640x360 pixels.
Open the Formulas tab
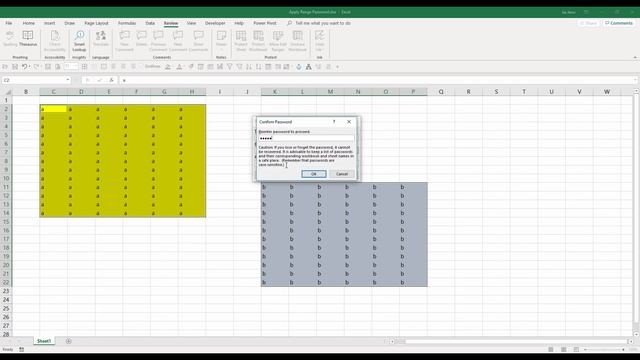tap(127, 23)
